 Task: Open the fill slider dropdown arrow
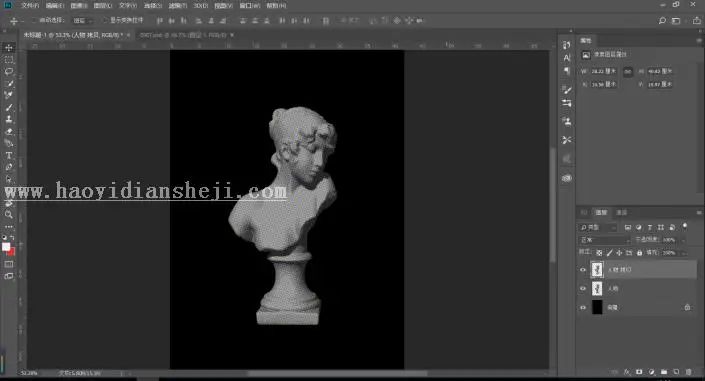pos(683,253)
